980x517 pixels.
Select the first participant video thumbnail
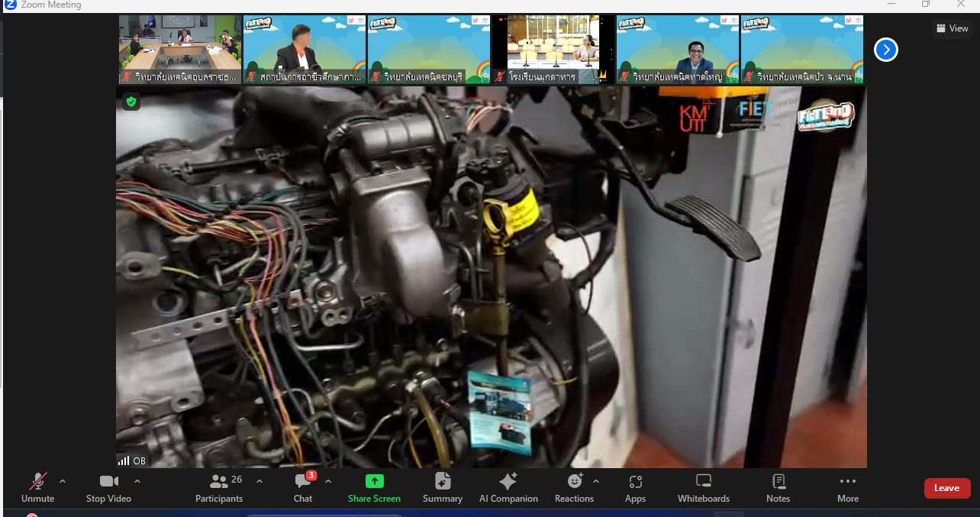pyautogui.click(x=180, y=49)
